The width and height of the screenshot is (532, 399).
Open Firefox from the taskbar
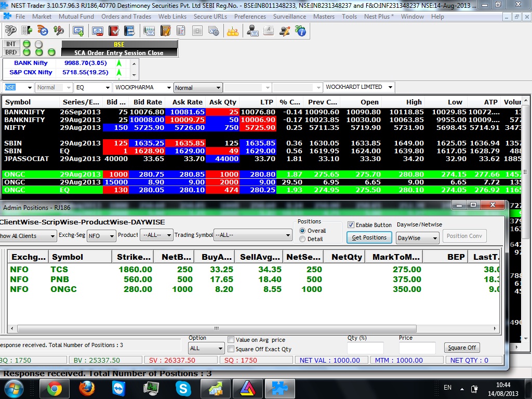pyautogui.click(x=87, y=389)
